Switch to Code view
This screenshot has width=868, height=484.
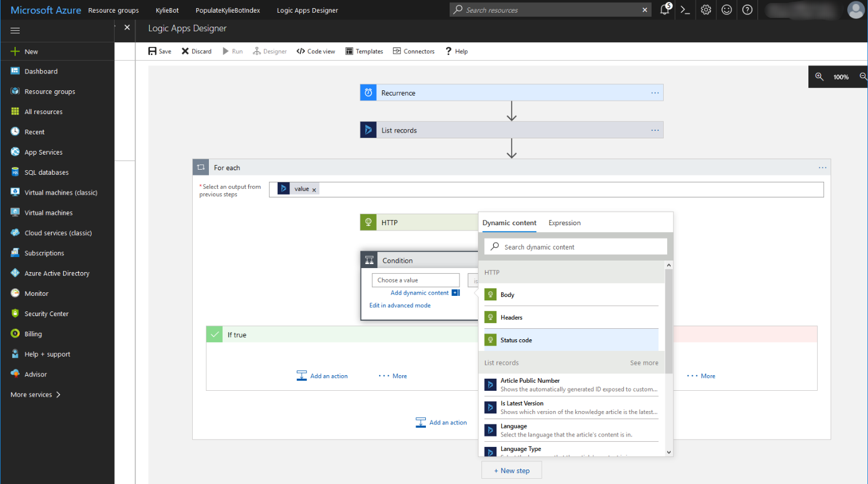(x=316, y=52)
